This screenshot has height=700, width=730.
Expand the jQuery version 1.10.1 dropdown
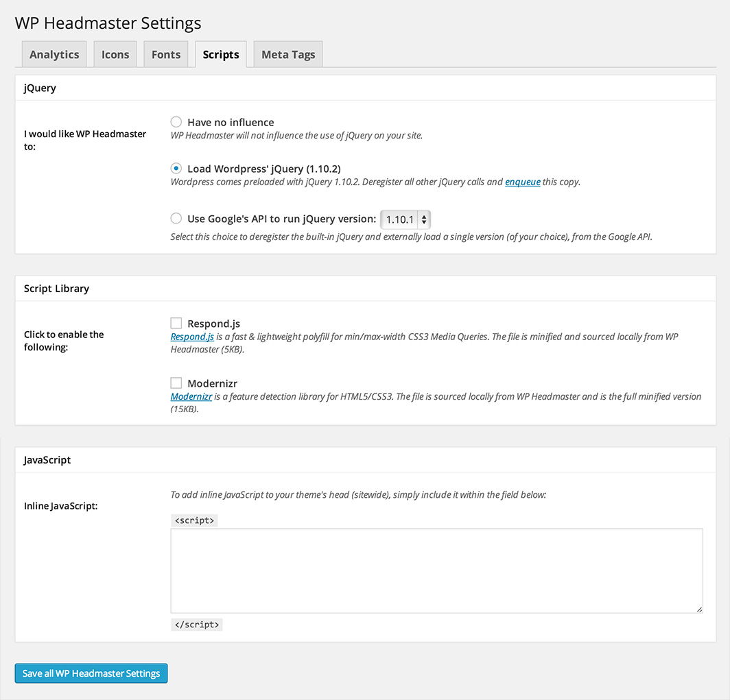tap(405, 219)
